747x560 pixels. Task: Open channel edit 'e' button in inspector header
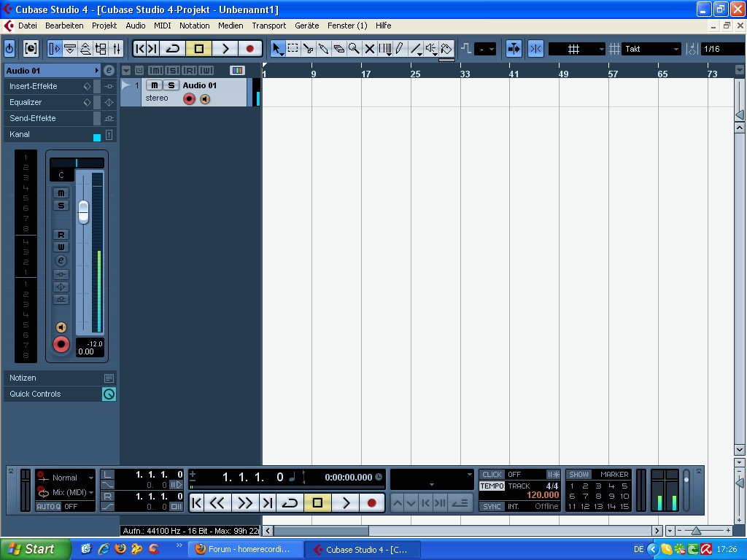coord(109,71)
